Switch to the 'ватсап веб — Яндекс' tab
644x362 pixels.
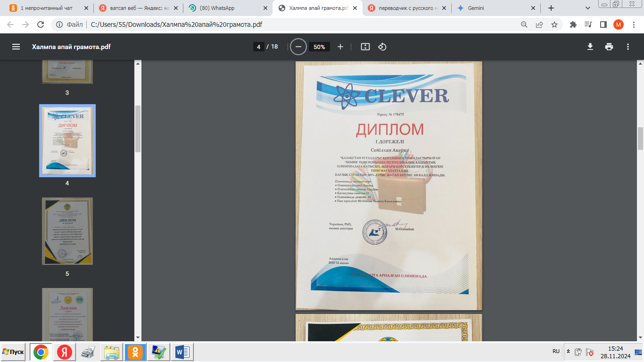point(137,8)
